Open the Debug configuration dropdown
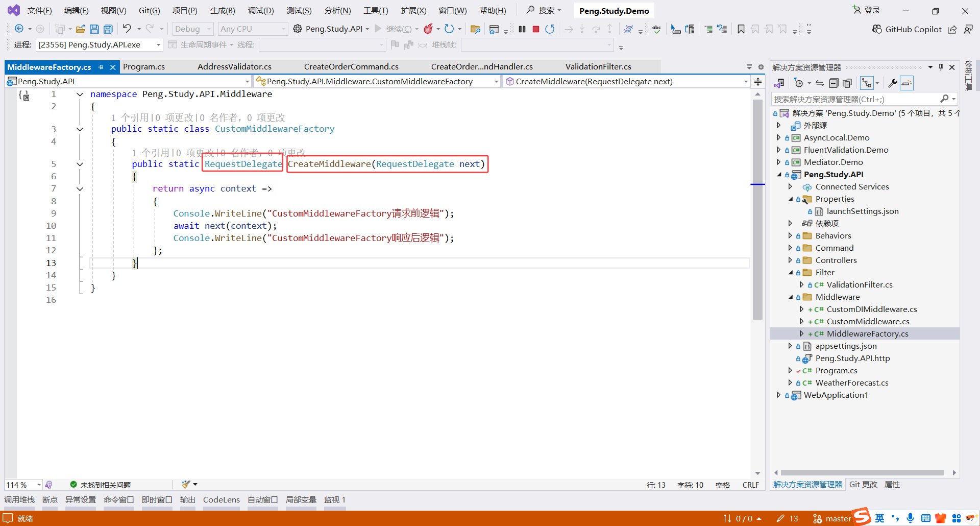Viewport: 980px width, 526px height. click(192, 29)
